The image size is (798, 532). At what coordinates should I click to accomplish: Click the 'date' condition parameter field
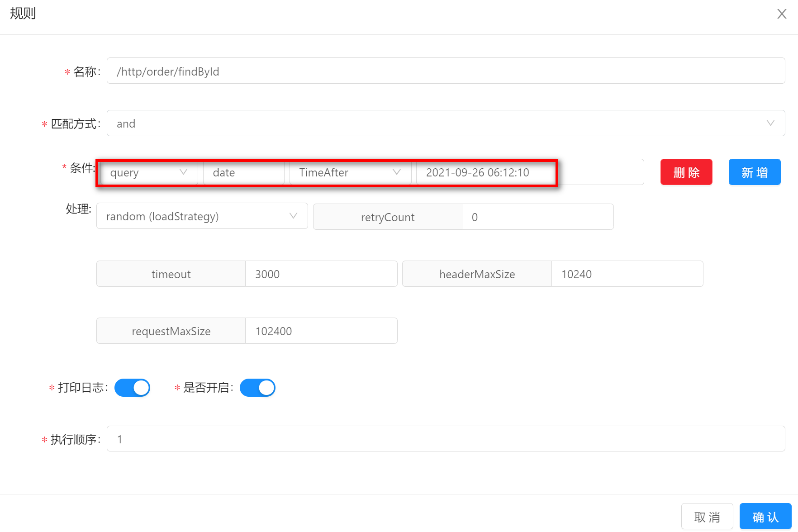click(x=243, y=172)
